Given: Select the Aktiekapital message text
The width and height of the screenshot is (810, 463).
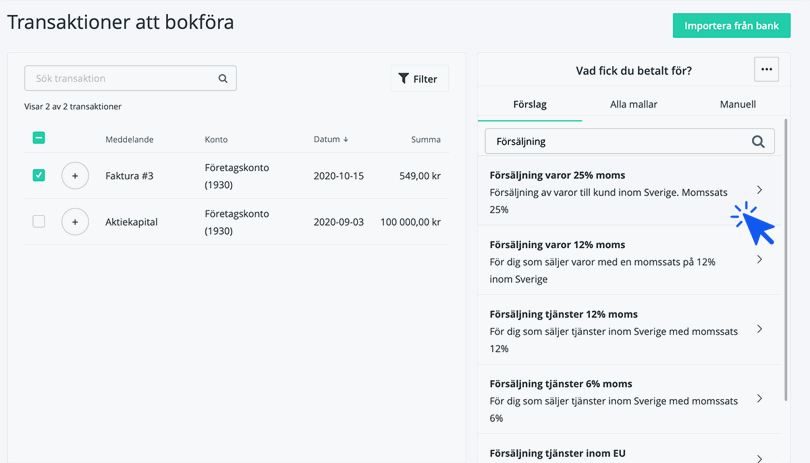Looking at the screenshot, I should pos(131,222).
